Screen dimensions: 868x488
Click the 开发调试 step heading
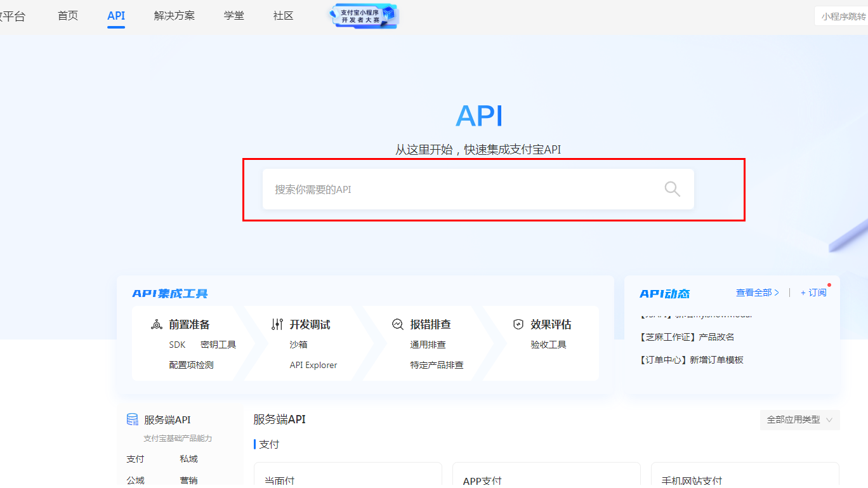tap(310, 324)
